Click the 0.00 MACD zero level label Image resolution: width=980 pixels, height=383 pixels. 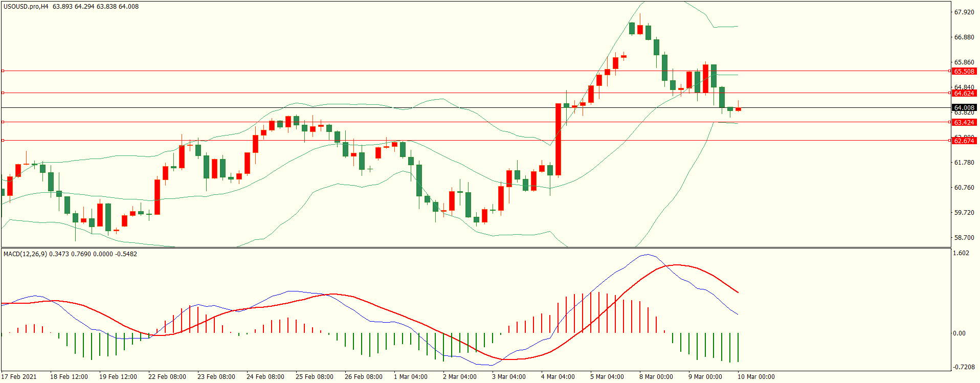[959, 333]
